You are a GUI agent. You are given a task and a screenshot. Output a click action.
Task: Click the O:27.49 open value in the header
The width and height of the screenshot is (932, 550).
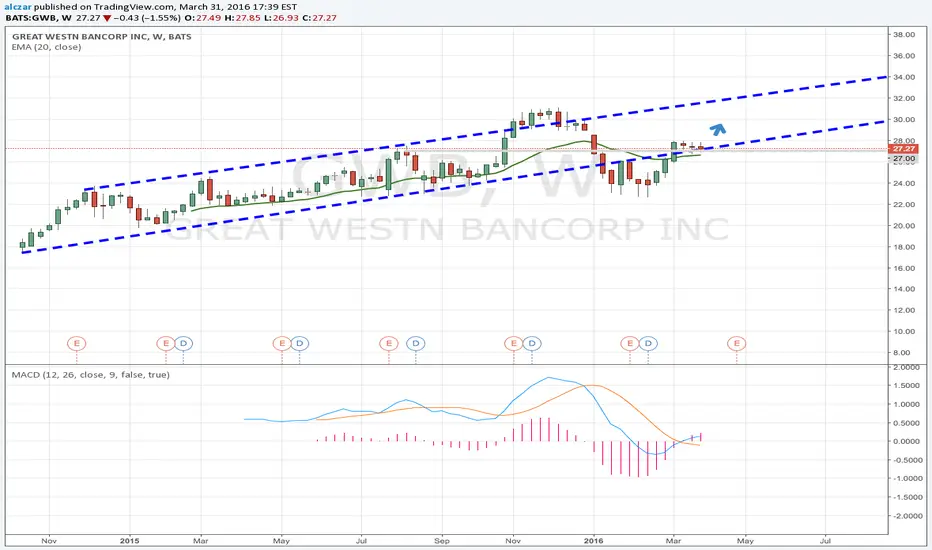[204, 18]
